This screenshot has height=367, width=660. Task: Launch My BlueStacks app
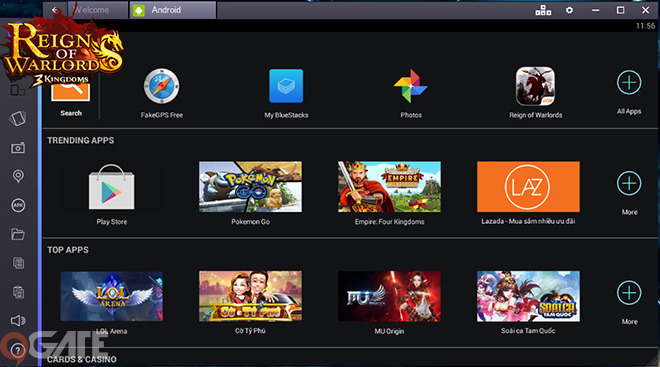(x=286, y=86)
